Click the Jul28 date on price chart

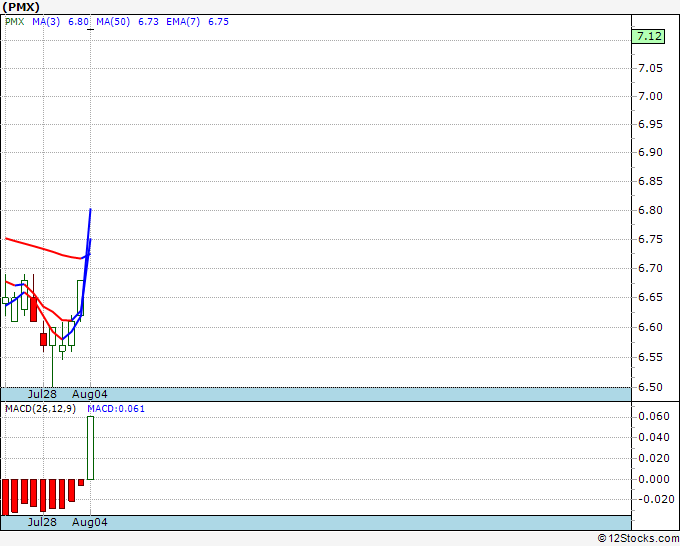[x=42, y=394]
